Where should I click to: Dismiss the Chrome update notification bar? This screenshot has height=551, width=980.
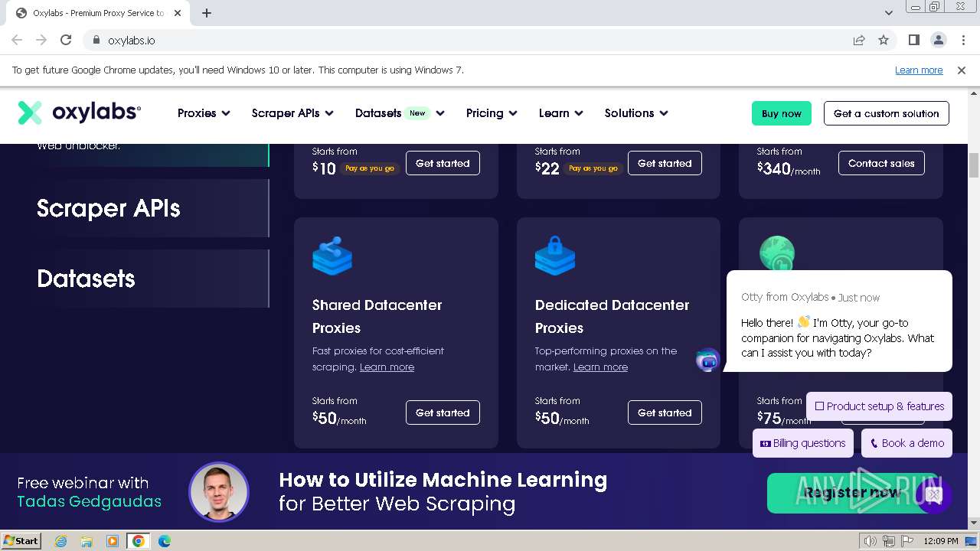962,70
